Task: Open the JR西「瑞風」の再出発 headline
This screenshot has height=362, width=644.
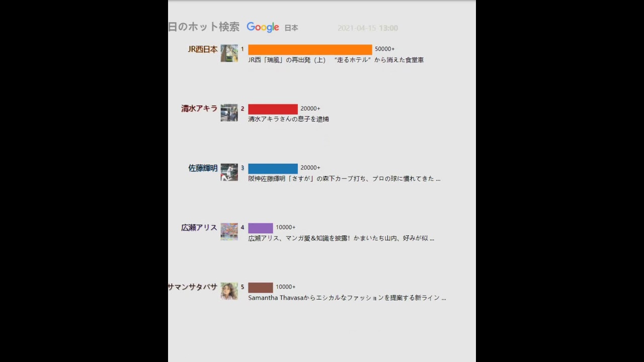Action: coord(336,60)
